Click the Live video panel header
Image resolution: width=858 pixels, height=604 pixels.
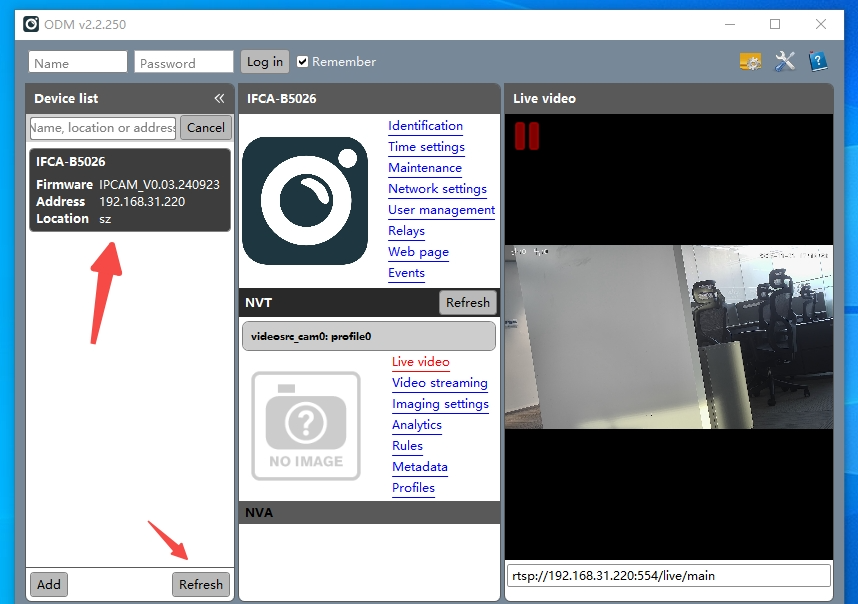click(x=669, y=98)
